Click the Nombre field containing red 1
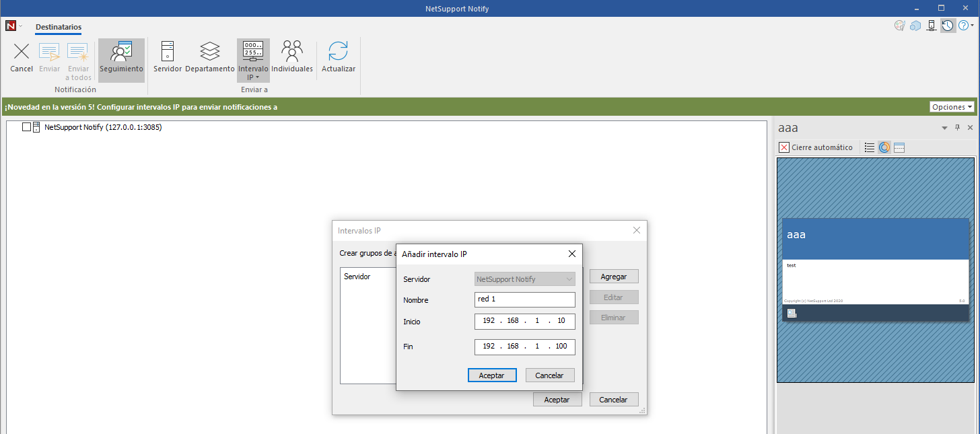The height and width of the screenshot is (434, 980). [525, 299]
